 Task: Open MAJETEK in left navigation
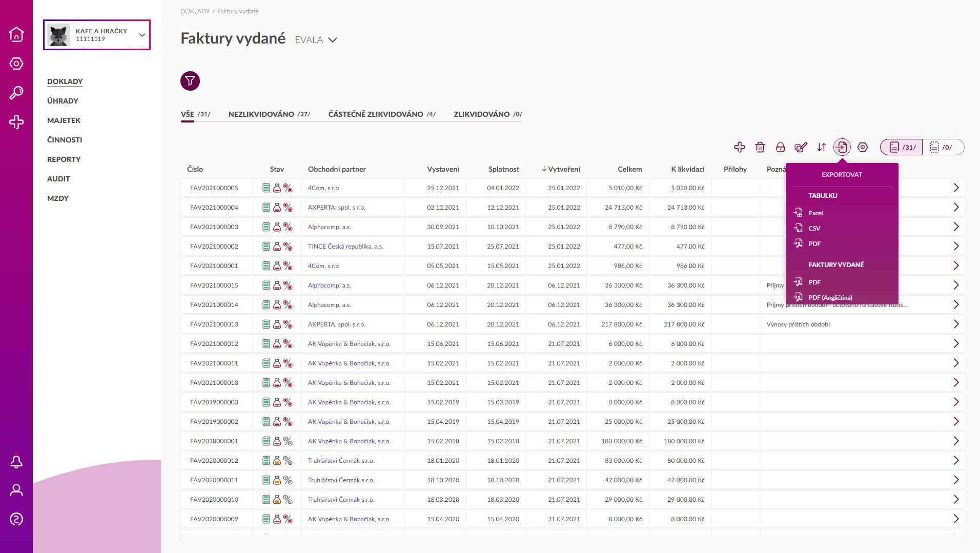64,120
